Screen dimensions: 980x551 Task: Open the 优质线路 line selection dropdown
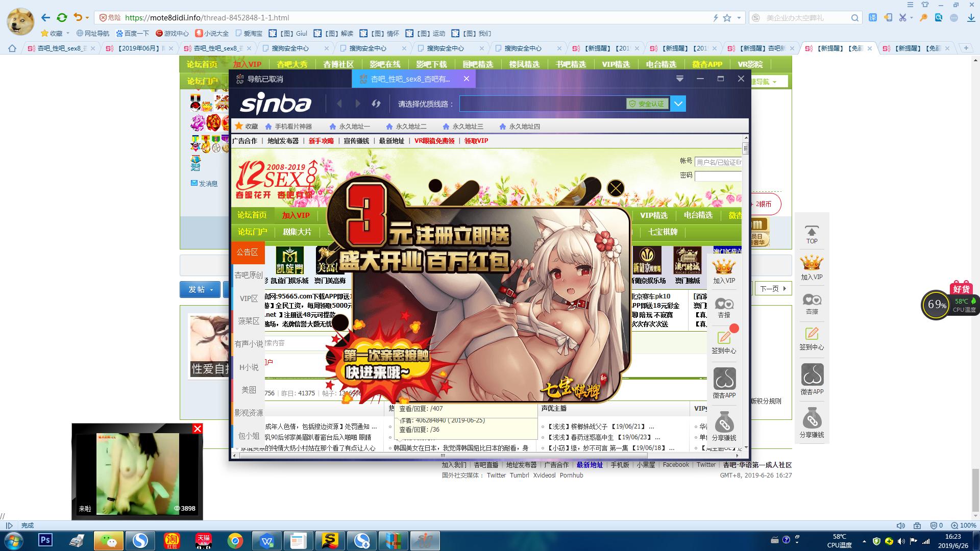click(x=678, y=103)
